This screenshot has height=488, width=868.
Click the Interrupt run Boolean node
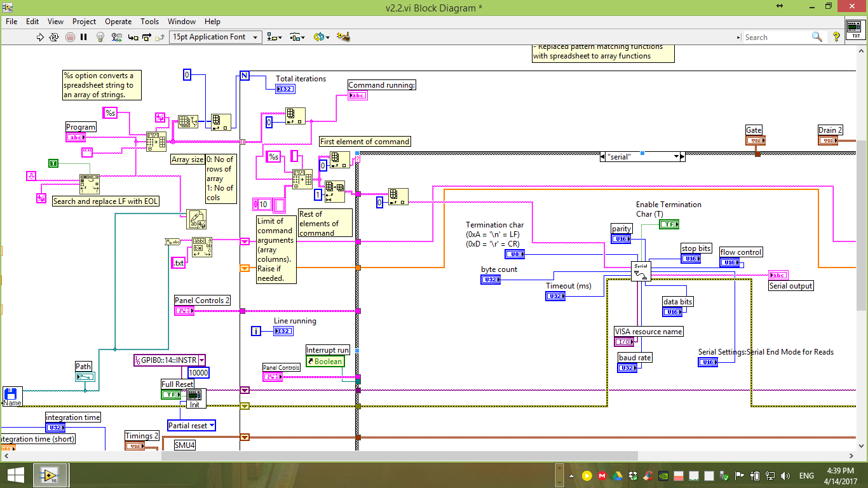point(325,361)
